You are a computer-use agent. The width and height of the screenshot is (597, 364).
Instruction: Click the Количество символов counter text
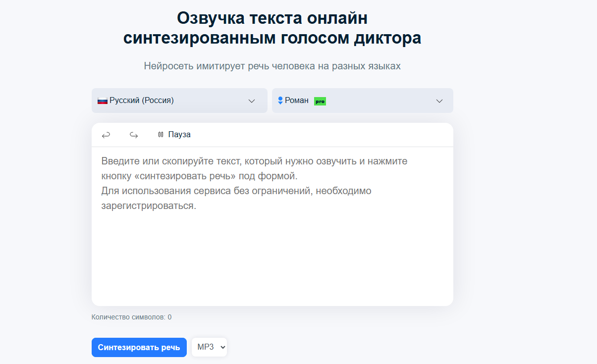[131, 317]
